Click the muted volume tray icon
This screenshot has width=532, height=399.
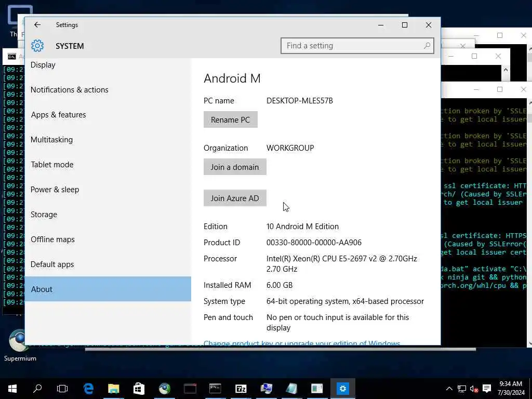click(474, 389)
